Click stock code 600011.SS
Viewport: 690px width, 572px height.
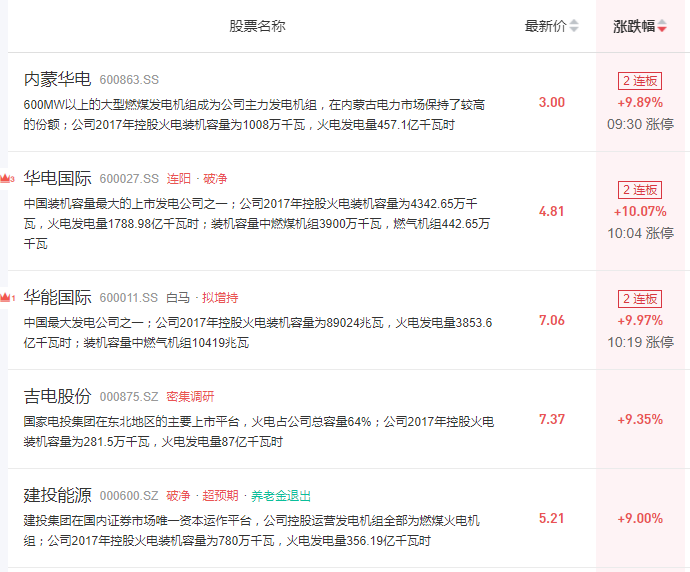[128, 298]
